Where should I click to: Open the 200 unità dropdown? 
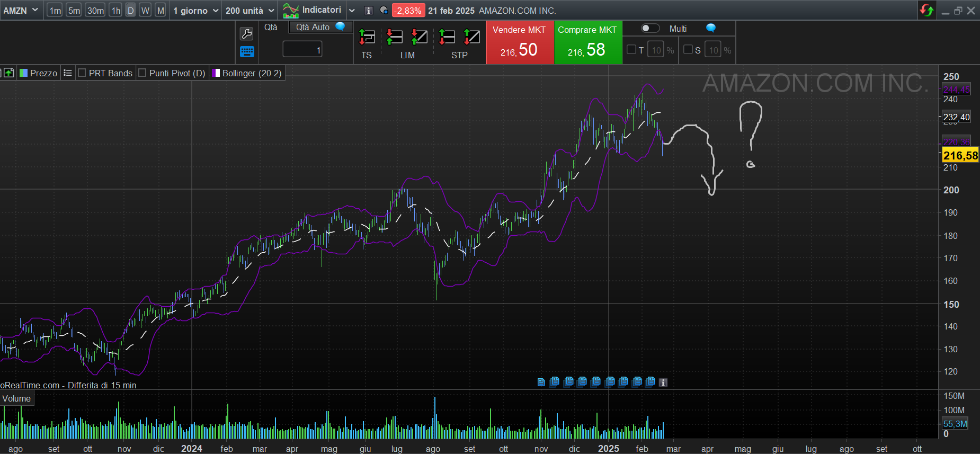point(250,11)
